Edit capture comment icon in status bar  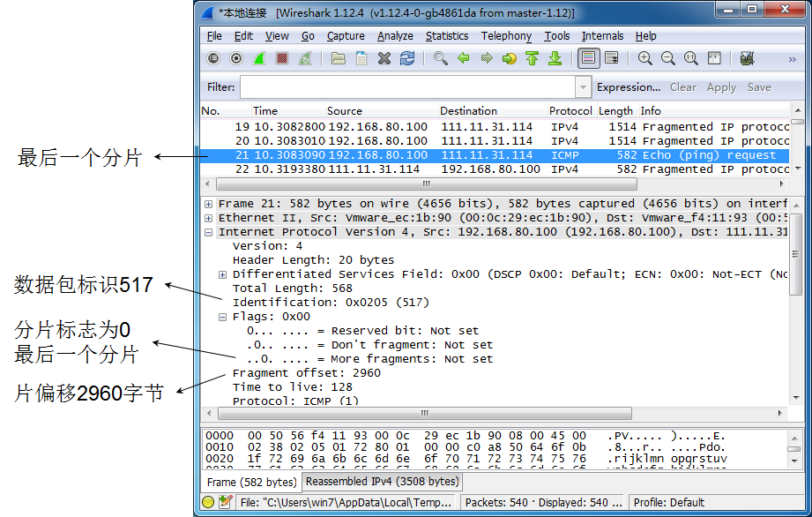point(226,502)
